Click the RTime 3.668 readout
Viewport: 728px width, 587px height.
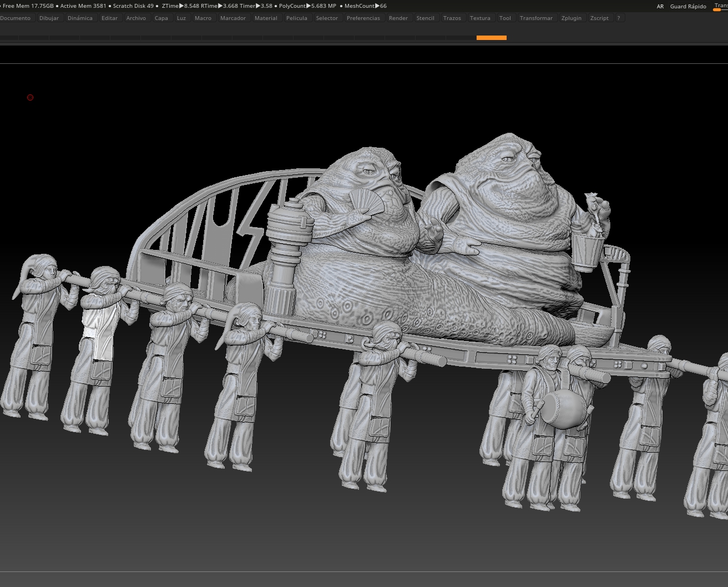tap(220, 6)
